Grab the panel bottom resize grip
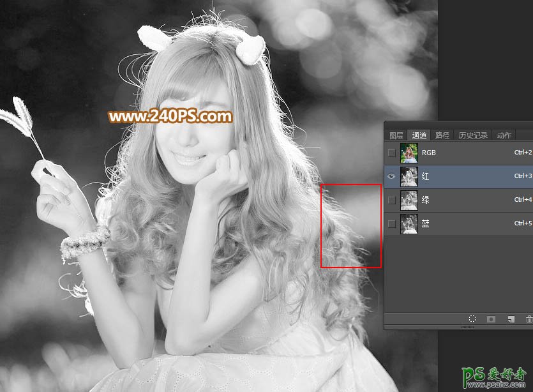The width and height of the screenshot is (533, 392). pos(467,327)
